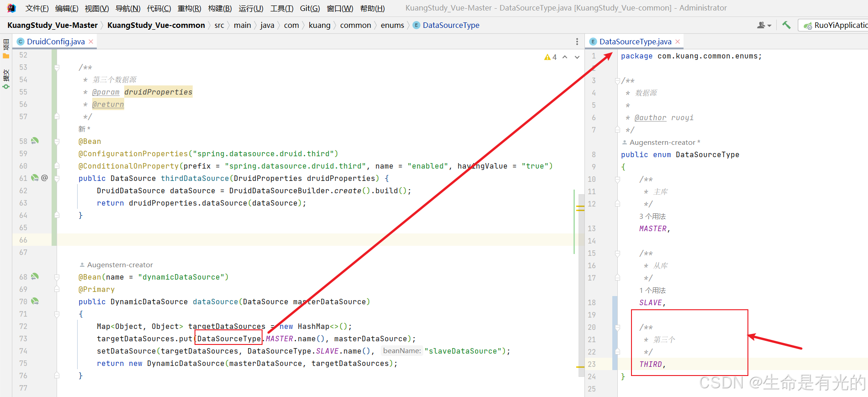Collapse the 第三个 comment at line 20
The height and width of the screenshot is (397, 868).
tap(617, 327)
